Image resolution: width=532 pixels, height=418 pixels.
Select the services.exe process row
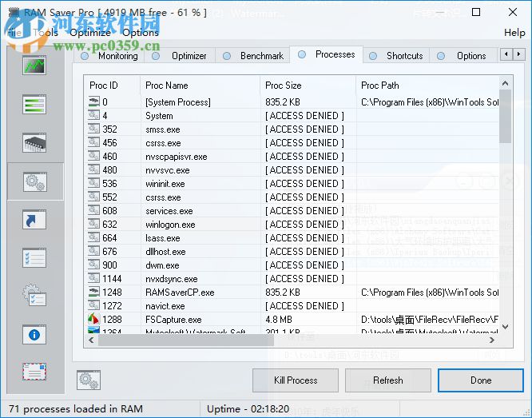[x=292, y=210]
